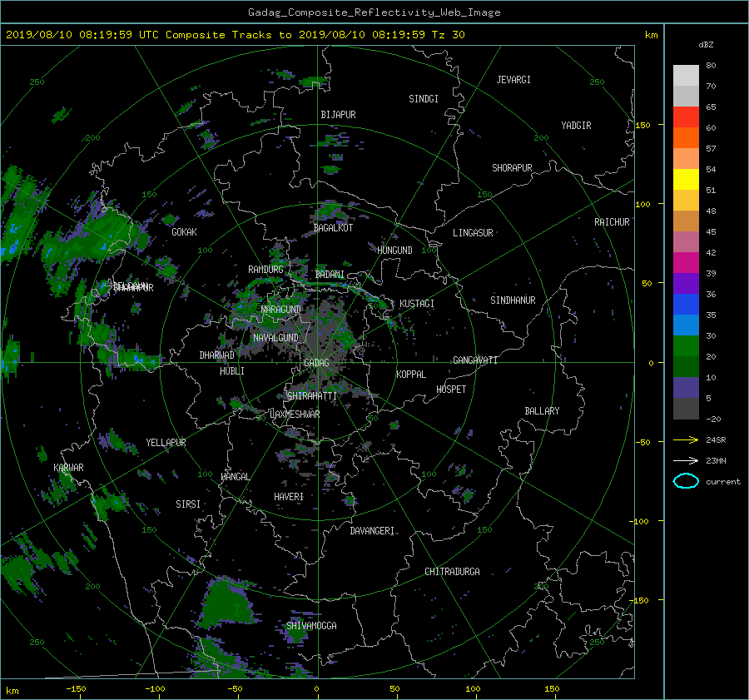Click the HUBLI city label
Image resolution: width=749 pixels, height=700 pixels.
click(232, 371)
